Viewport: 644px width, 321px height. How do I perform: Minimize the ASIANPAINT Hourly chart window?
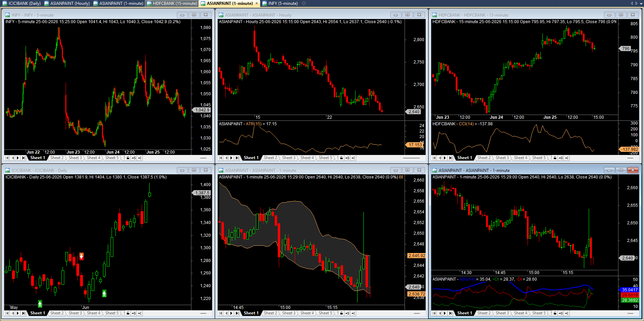[396, 15]
